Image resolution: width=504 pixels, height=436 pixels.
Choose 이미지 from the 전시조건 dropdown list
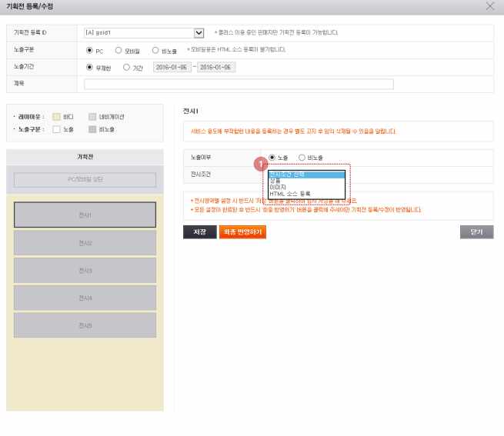278,187
